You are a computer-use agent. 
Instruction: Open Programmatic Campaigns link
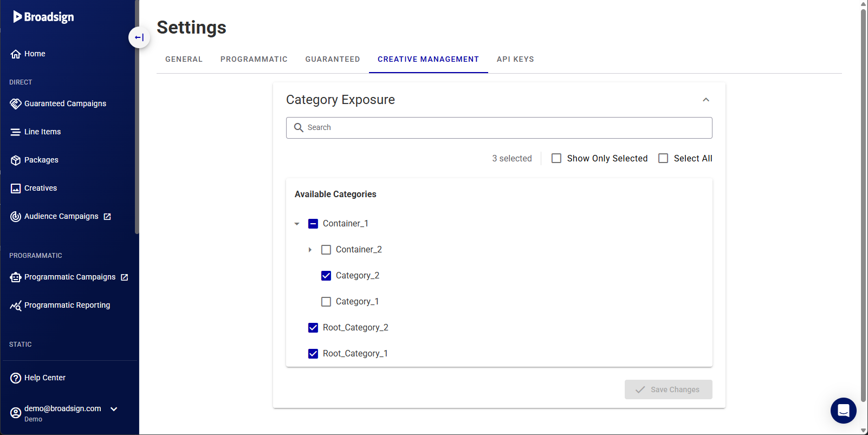(70, 277)
